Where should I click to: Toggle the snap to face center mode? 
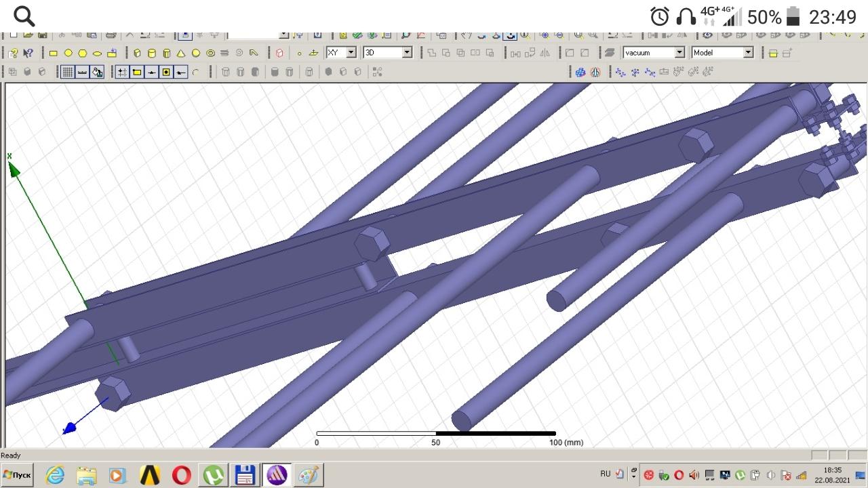tap(166, 72)
